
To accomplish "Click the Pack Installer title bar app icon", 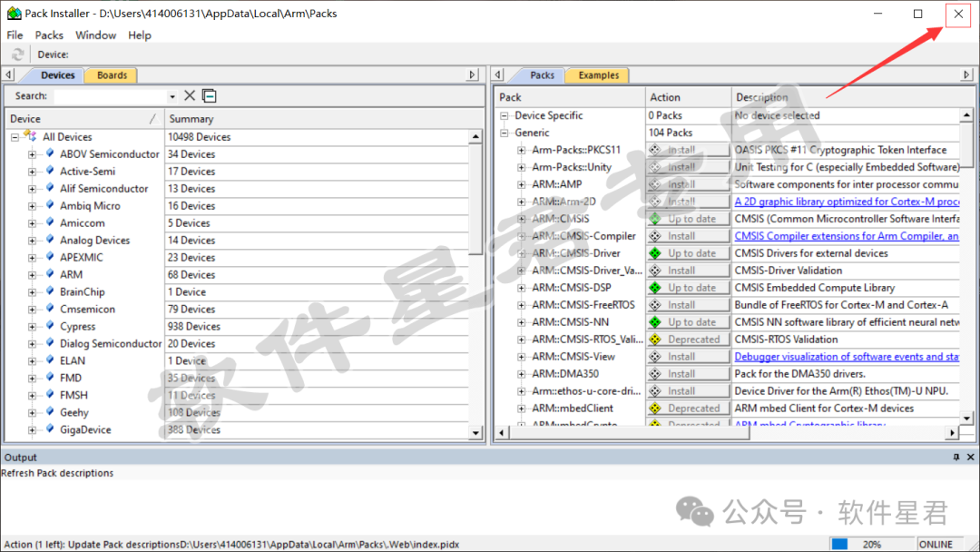I will (x=14, y=13).
